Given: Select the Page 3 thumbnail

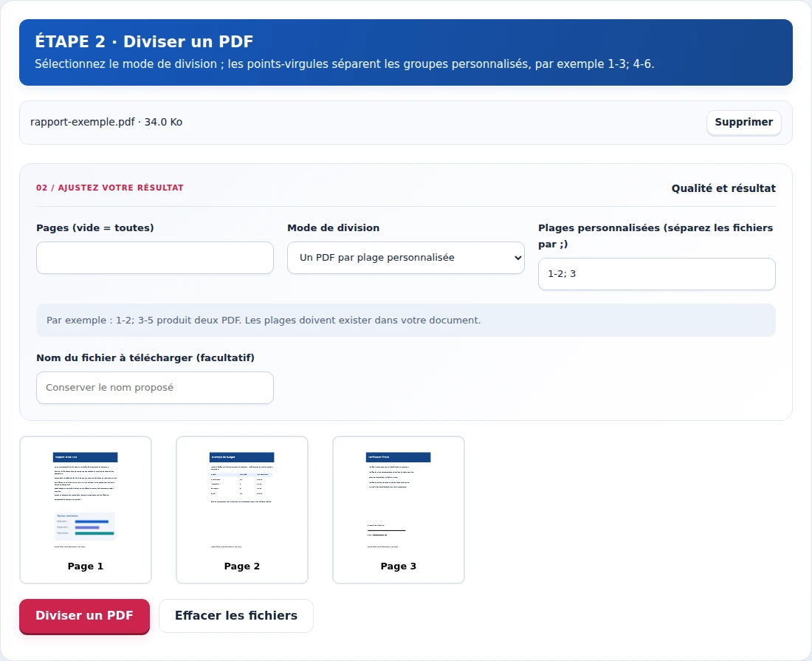Looking at the screenshot, I should (x=398, y=510).
